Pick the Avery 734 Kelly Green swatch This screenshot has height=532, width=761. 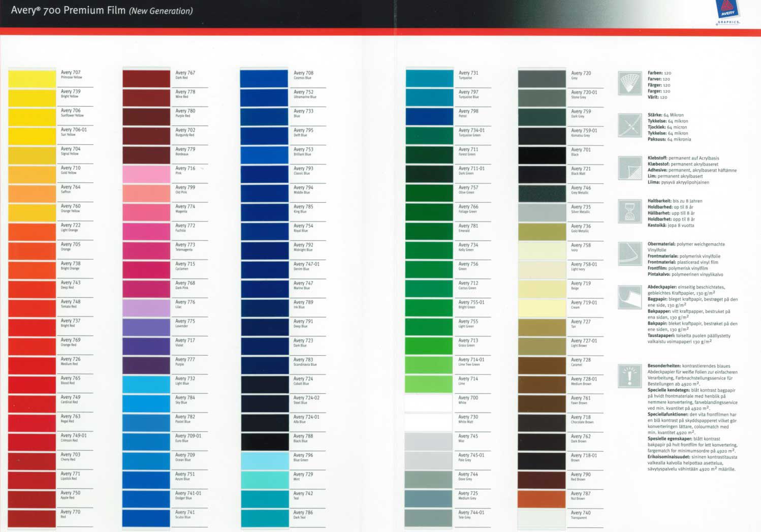(x=429, y=251)
